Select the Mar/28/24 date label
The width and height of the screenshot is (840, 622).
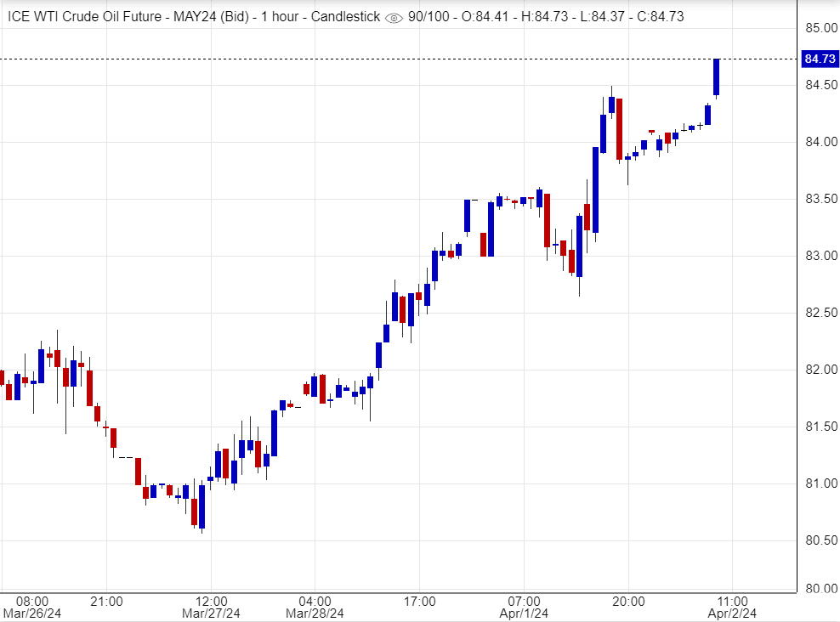click(x=315, y=613)
